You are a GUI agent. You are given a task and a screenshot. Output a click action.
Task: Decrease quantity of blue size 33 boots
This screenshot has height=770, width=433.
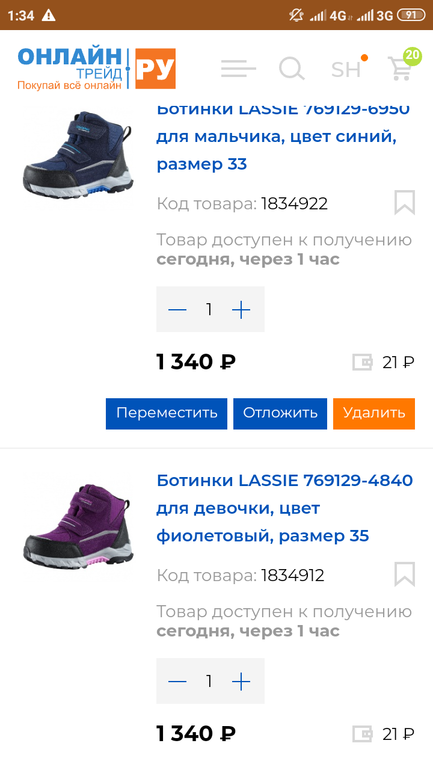tap(177, 309)
